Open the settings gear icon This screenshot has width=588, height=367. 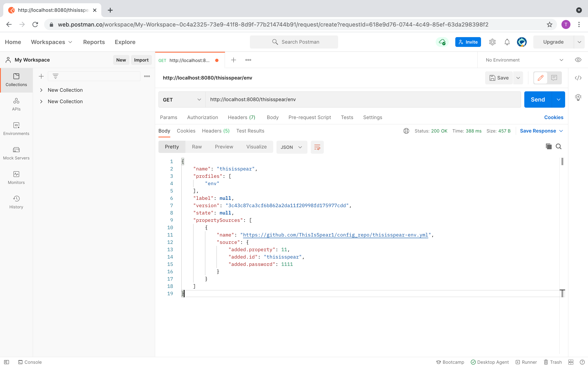[x=492, y=42]
